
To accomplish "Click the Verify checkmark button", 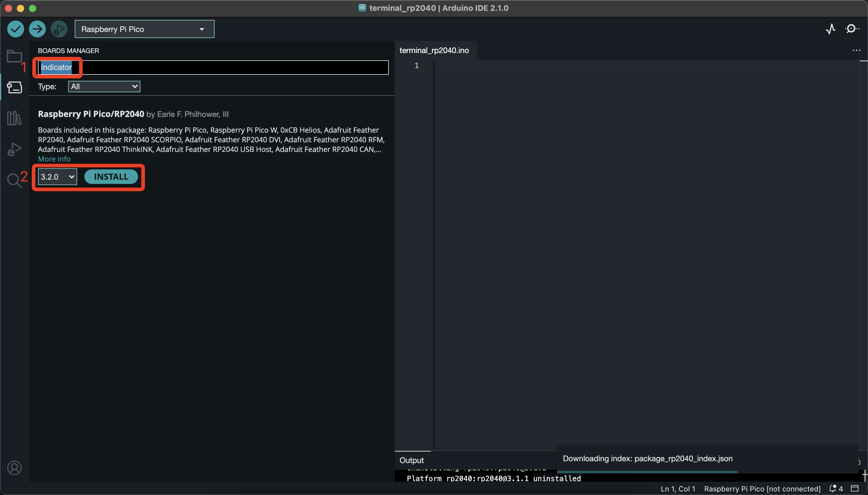I will (x=16, y=29).
